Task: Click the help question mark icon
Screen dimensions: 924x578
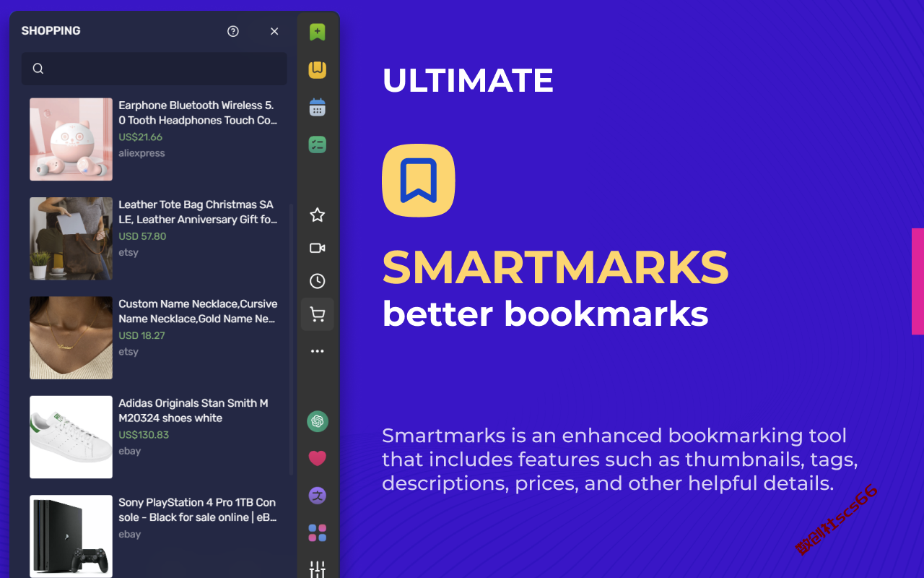Action: (233, 31)
